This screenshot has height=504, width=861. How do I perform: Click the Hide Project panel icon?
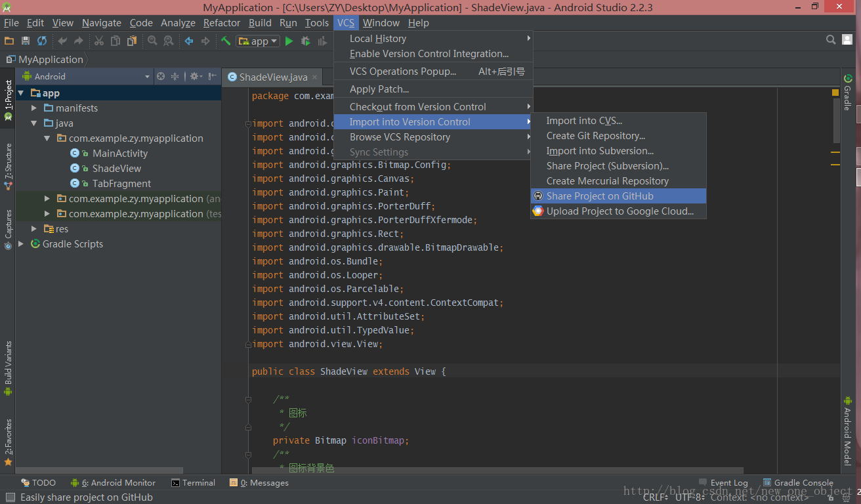pyautogui.click(x=213, y=76)
